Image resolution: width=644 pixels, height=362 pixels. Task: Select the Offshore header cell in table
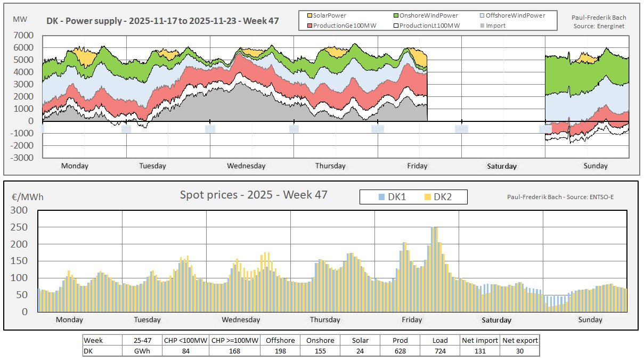tap(280, 340)
